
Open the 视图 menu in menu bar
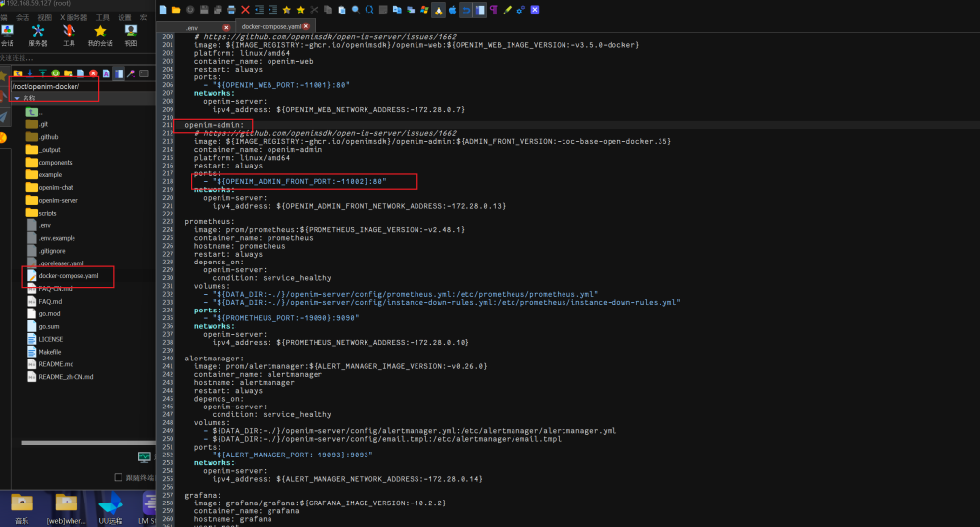click(x=45, y=17)
